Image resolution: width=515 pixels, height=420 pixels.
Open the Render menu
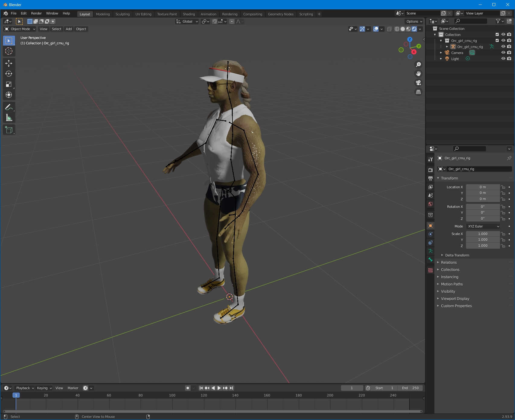[36, 13]
